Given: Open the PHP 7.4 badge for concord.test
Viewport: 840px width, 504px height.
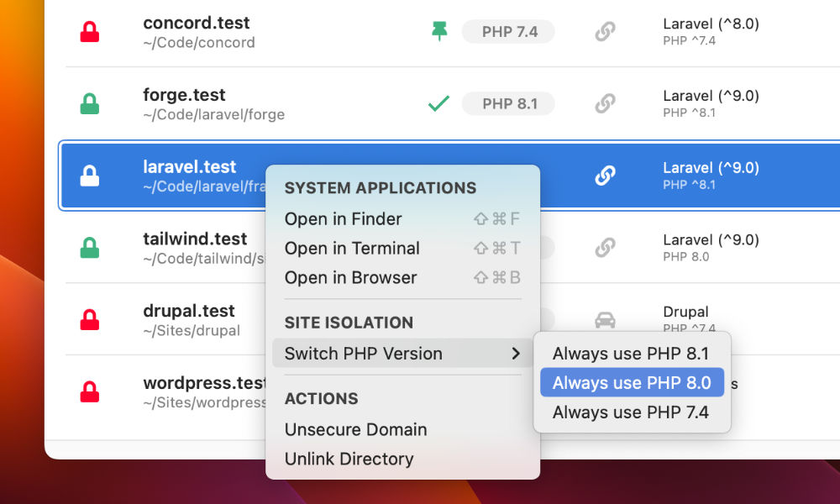Looking at the screenshot, I should click(508, 32).
